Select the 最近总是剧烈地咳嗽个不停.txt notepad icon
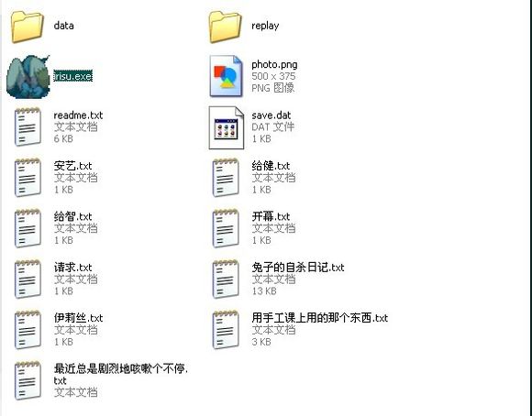532x416 pixels. [x=28, y=380]
